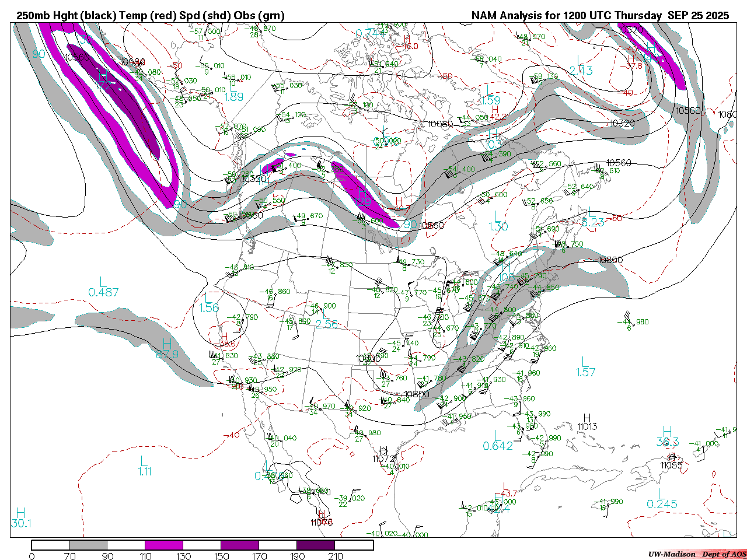This screenshot has width=747, height=560.
Task: Click the L marker labeled 1.11
Action: coord(144,462)
